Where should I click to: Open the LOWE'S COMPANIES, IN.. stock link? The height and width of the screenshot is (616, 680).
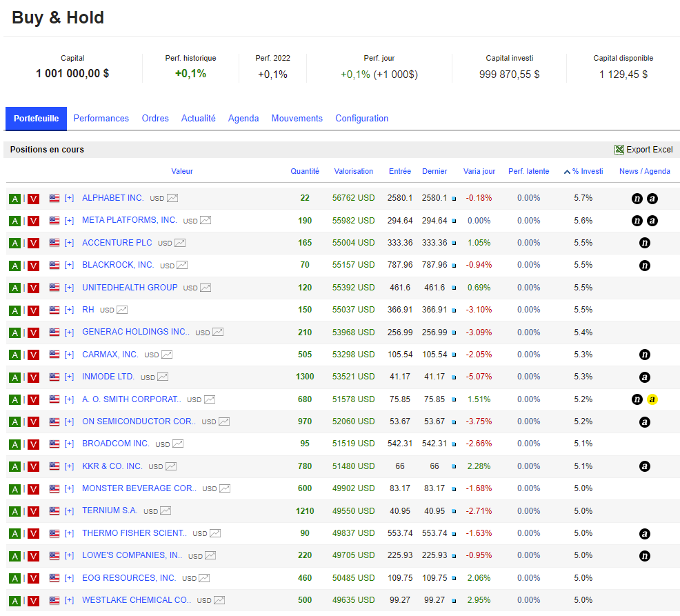tap(132, 555)
